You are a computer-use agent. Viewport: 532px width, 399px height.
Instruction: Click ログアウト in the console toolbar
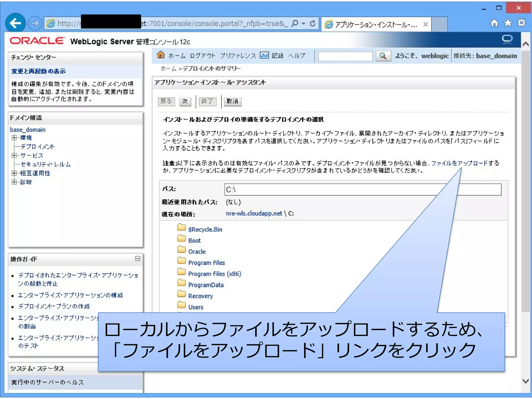[202, 56]
